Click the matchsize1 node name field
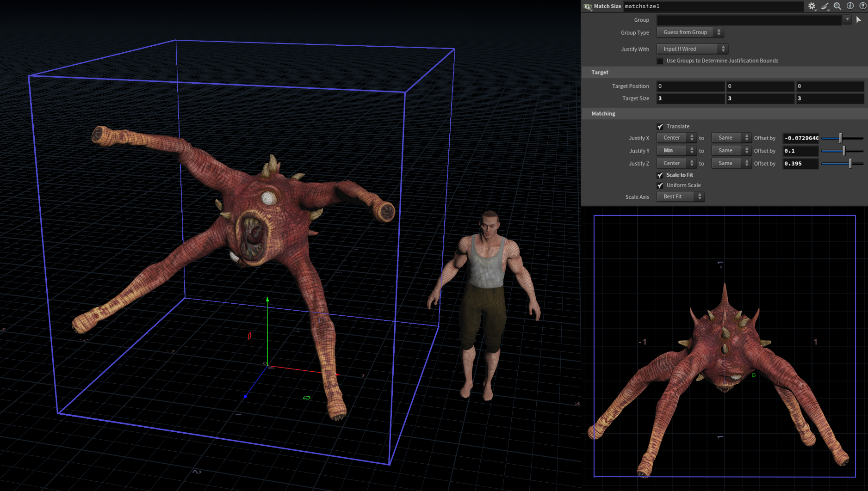This screenshot has width=868, height=491. click(713, 6)
